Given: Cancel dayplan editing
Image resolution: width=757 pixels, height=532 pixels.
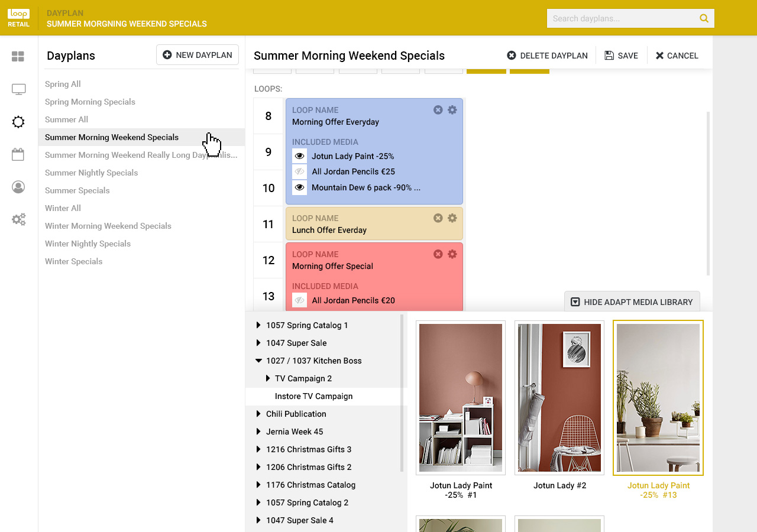Looking at the screenshot, I should pos(677,56).
